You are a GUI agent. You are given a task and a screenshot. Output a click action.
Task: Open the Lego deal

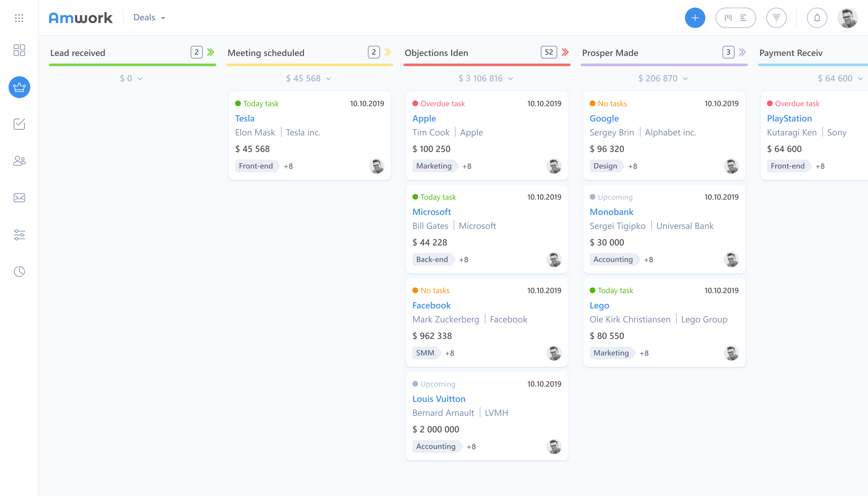599,305
